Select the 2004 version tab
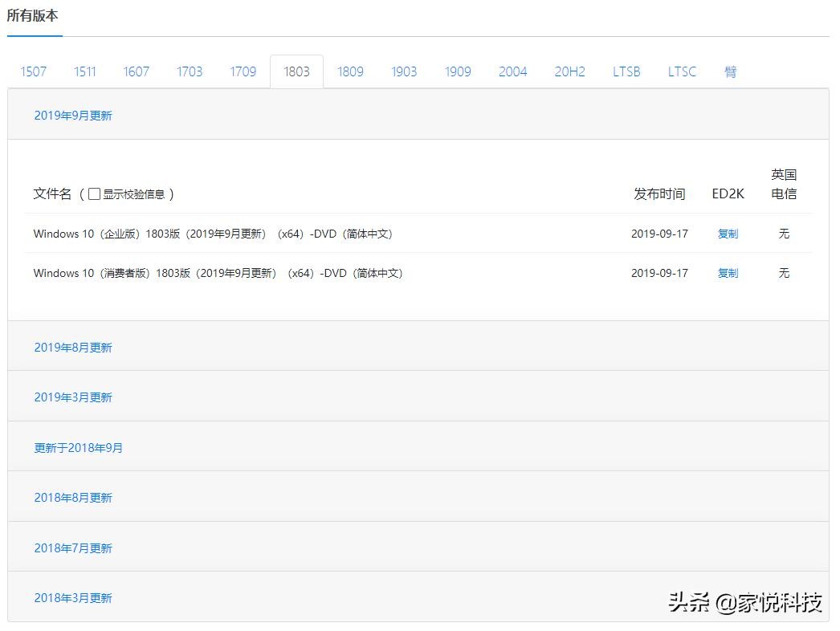 click(x=512, y=71)
